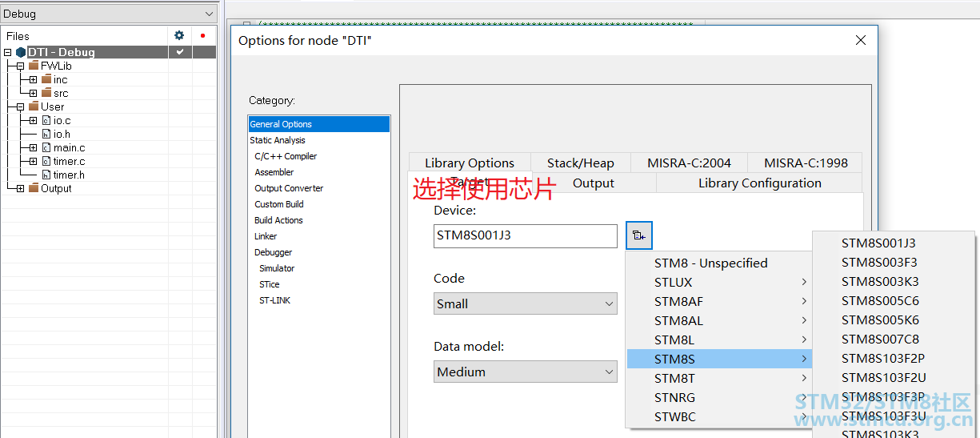Open the STM8L device submenu
The width and height of the screenshot is (980, 438).
coord(719,340)
